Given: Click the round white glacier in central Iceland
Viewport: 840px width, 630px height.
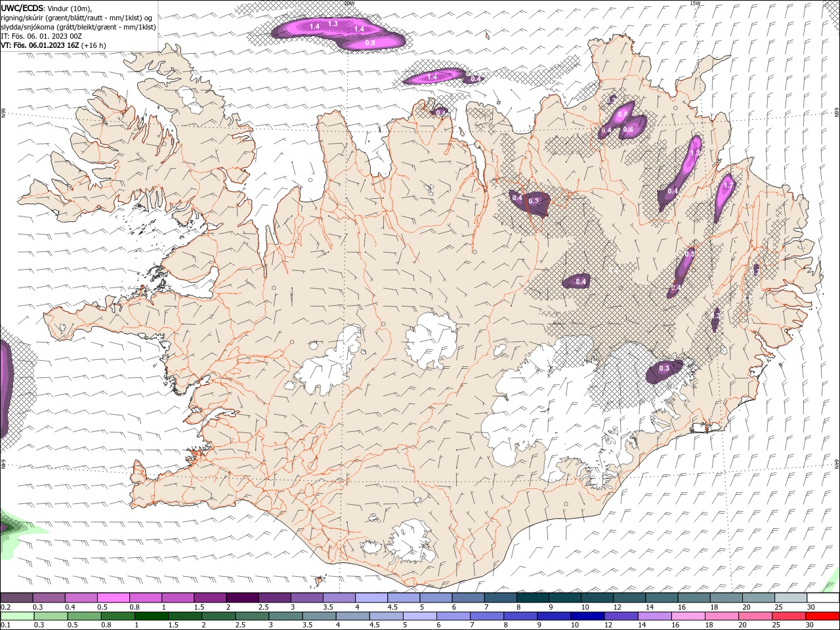Looking at the screenshot, I should coord(431,341).
